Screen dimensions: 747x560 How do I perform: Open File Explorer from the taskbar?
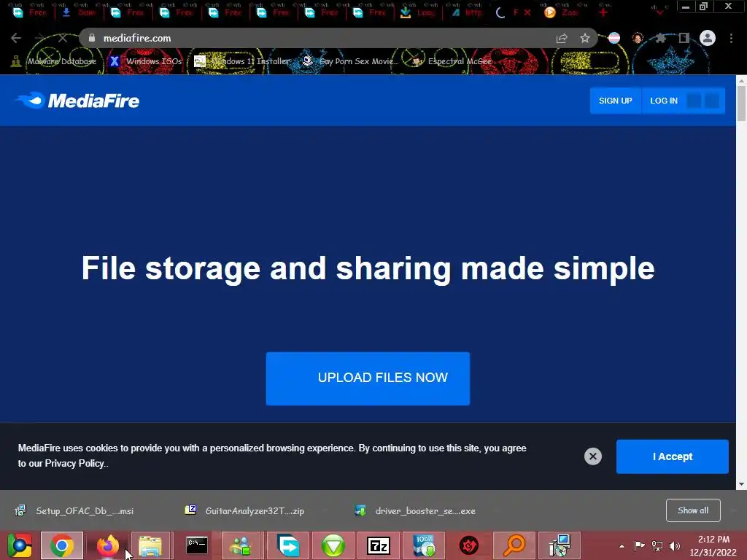click(x=150, y=545)
